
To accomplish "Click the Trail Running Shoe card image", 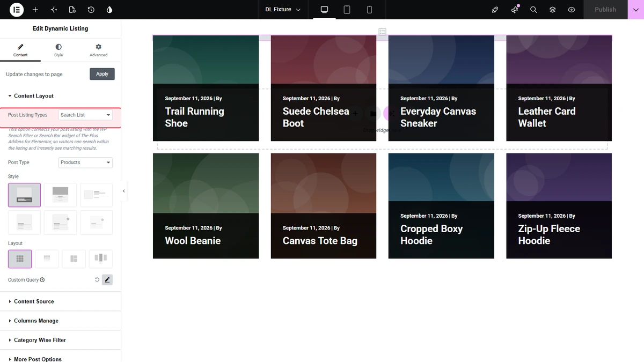I will [206, 60].
